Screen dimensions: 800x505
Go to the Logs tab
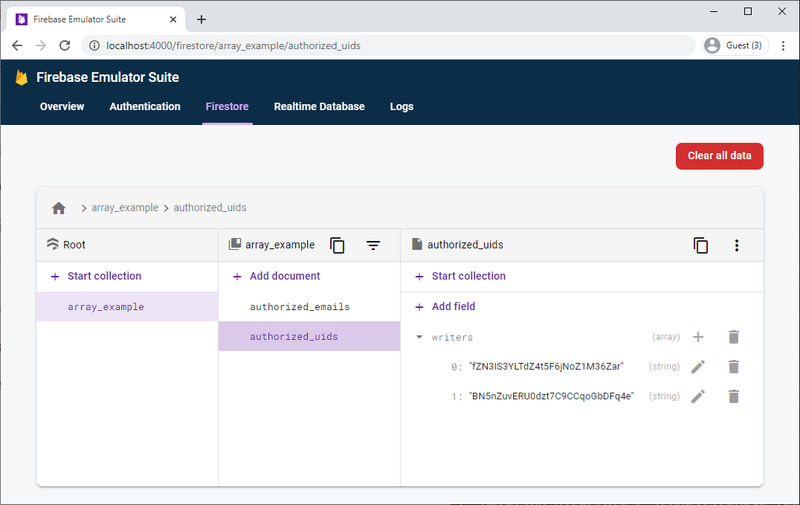(401, 107)
